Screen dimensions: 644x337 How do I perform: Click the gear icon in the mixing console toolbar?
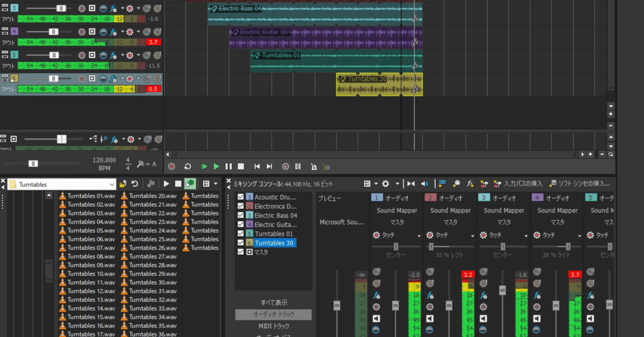click(x=385, y=184)
